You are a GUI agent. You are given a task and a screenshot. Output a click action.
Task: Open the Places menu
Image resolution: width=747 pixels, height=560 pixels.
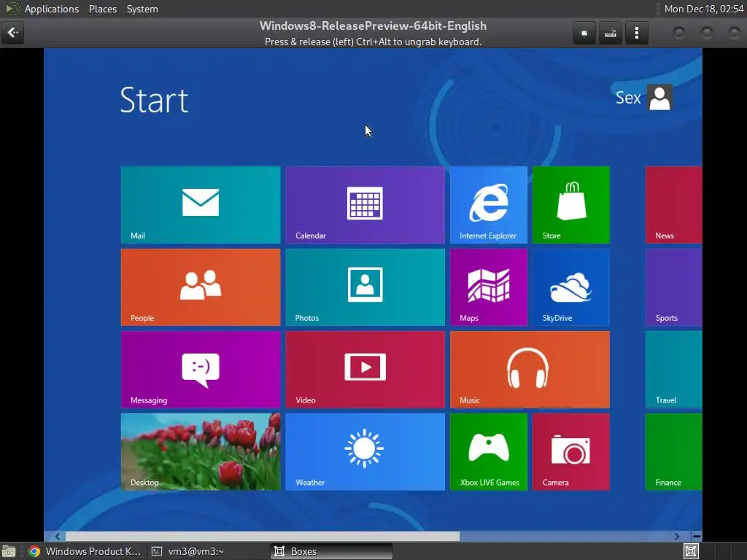(103, 9)
